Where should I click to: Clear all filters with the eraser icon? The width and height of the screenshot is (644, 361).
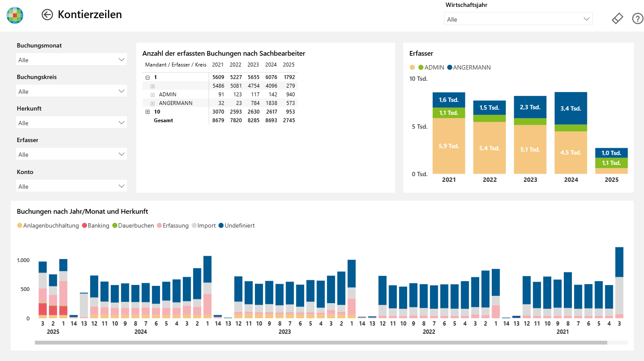(x=617, y=19)
